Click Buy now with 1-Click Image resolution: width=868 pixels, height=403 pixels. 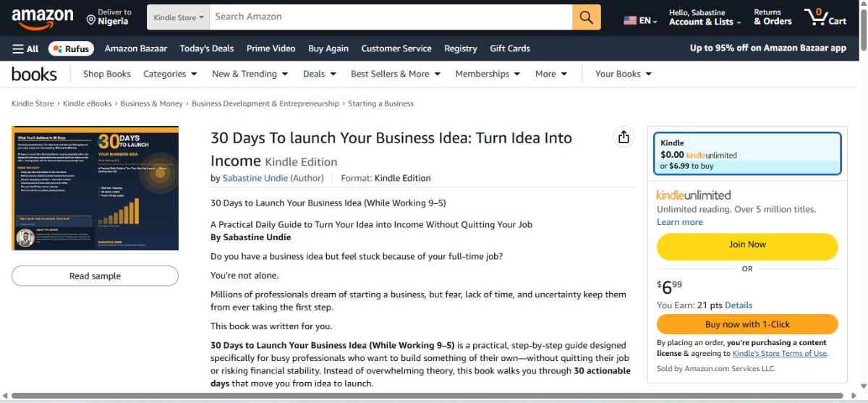(747, 324)
